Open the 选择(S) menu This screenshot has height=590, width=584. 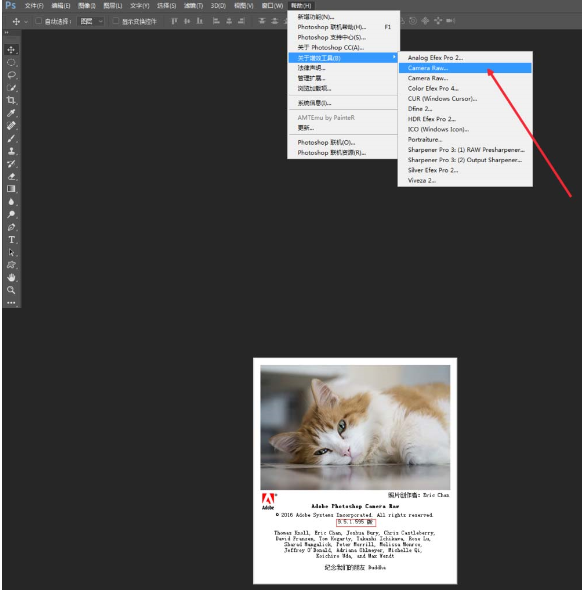tap(166, 6)
